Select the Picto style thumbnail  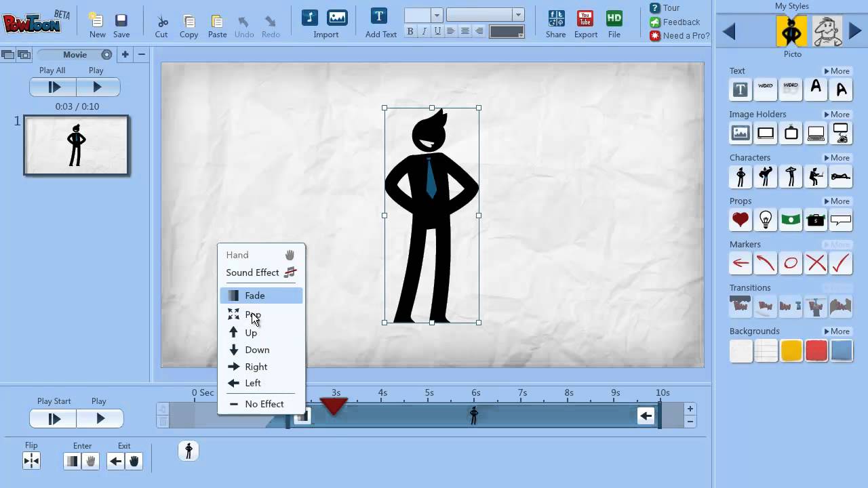coord(792,31)
